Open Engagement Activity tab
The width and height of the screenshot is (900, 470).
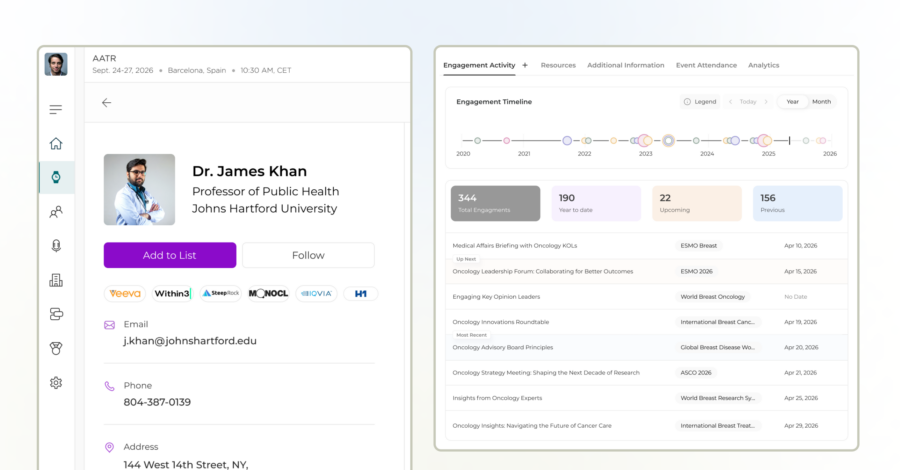point(479,65)
